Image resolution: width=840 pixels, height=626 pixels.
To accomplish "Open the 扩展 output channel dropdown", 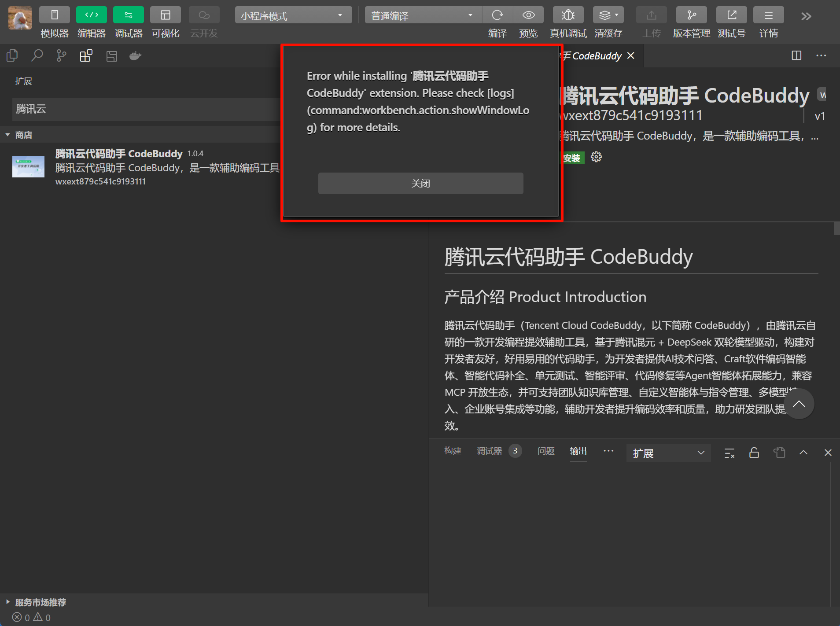I will coord(668,453).
